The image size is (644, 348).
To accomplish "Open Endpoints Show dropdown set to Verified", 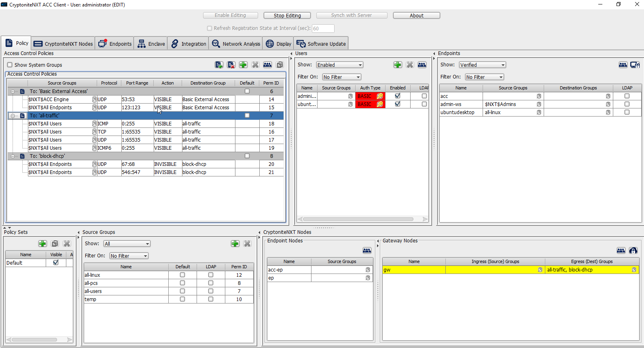I will point(482,65).
